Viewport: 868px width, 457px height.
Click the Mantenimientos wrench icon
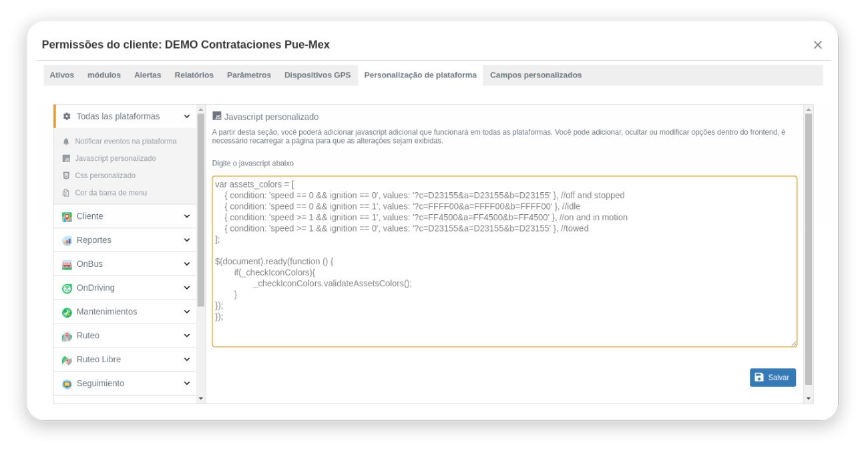67,312
